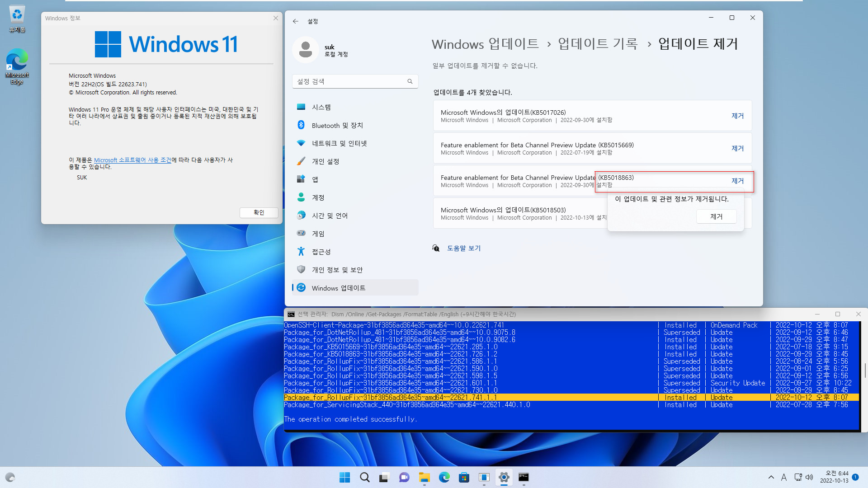Click the Bluetooth icon in sidebar
Viewport: 868px width, 488px height.
point(301,125)
